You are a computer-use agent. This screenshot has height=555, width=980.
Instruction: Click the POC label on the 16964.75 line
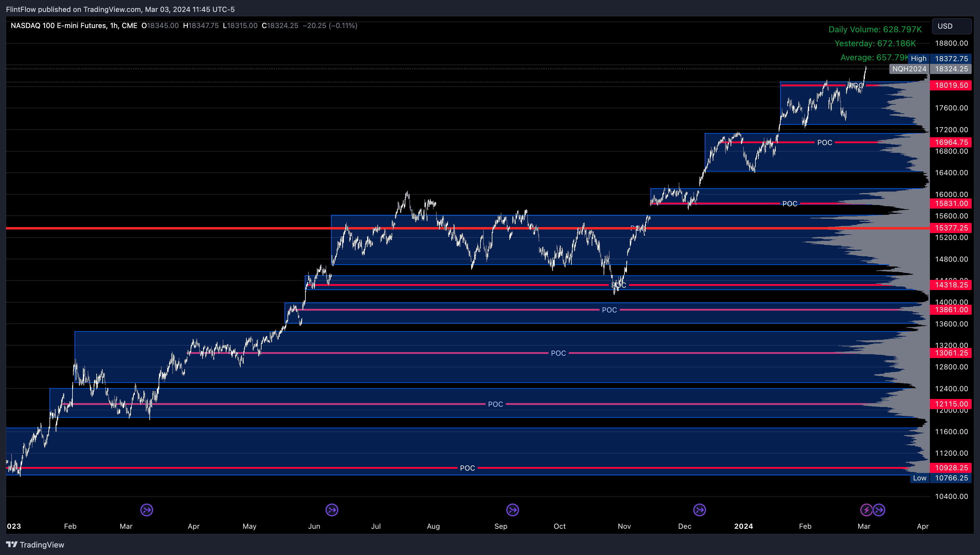(825, 143)
